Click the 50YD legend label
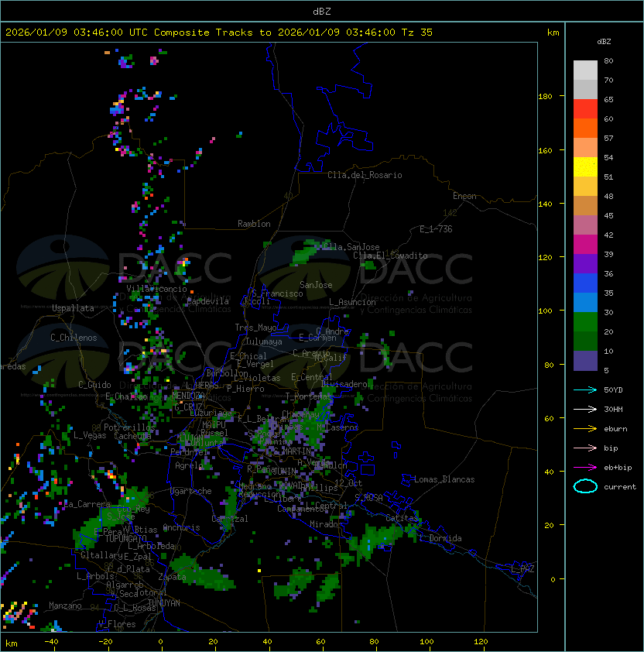 [x=613, y=389]
